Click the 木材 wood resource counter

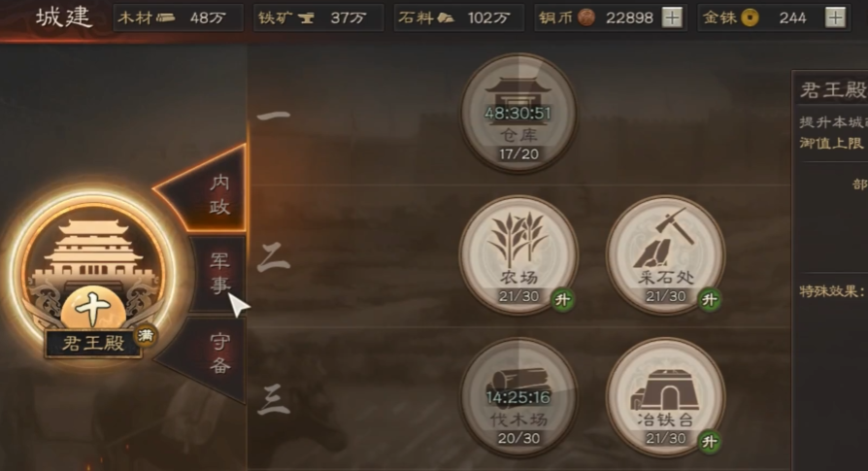click(179, 17)
